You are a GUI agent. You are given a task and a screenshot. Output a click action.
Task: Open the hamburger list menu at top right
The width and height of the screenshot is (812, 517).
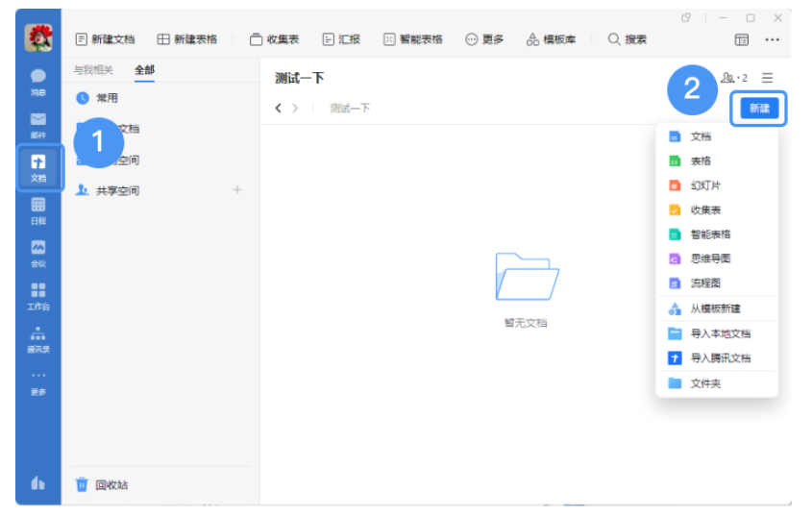[x=767, y=78]
